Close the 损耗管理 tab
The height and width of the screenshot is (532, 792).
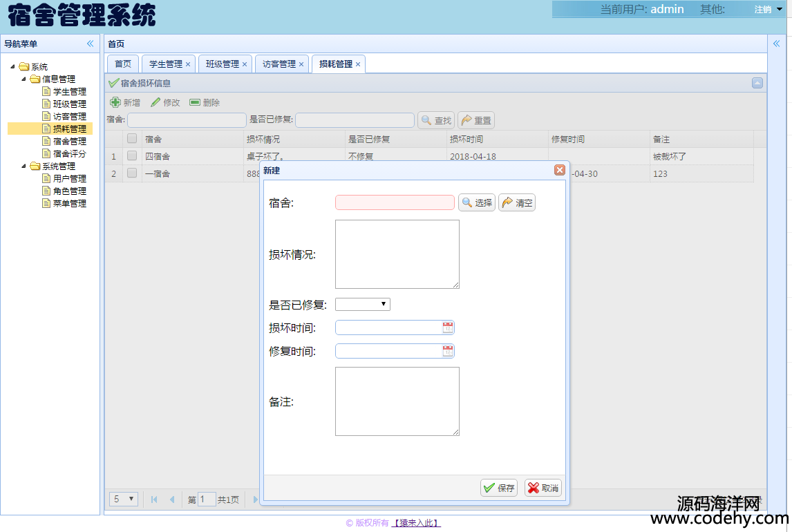(357, 64)
